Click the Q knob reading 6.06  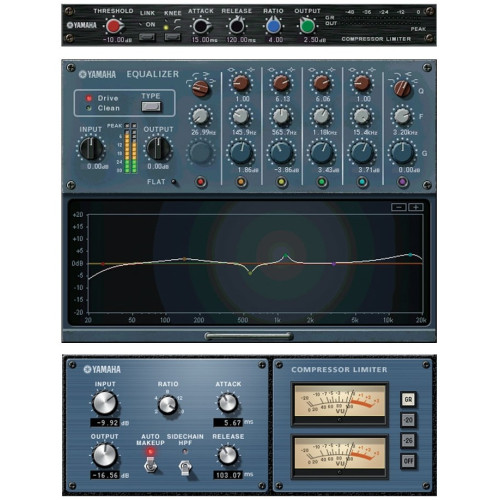pyautogui.click(x=322, y=83)
